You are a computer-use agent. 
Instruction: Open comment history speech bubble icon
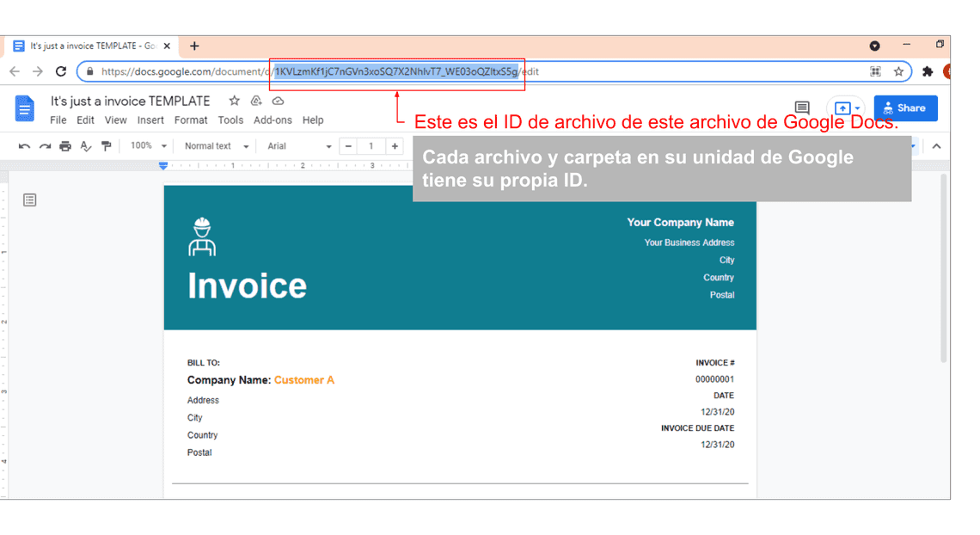802,108
